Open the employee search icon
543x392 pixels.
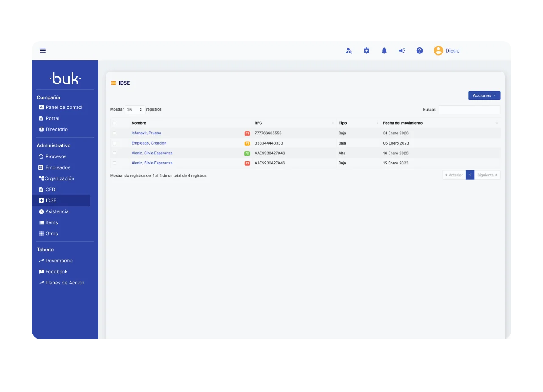pyautogui.click(x=349, y=51)
